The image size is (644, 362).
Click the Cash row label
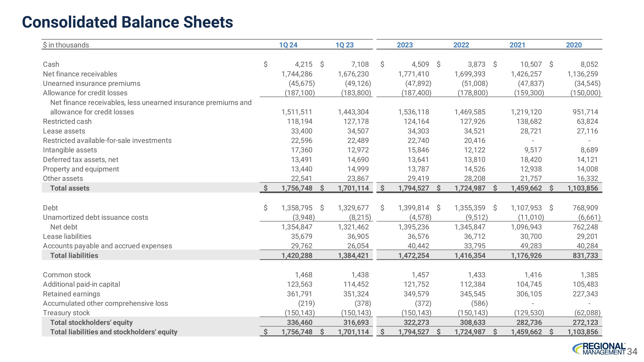pos(51,64)
